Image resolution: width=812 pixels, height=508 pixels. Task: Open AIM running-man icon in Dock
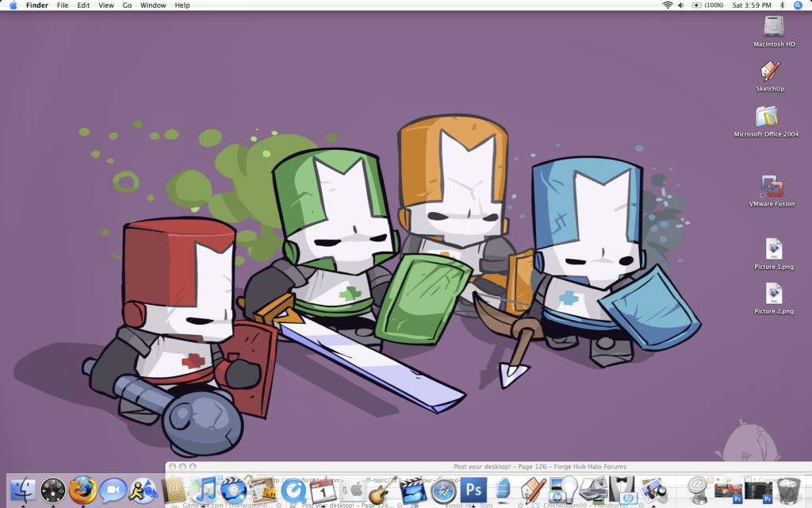(x=143, y=491)
